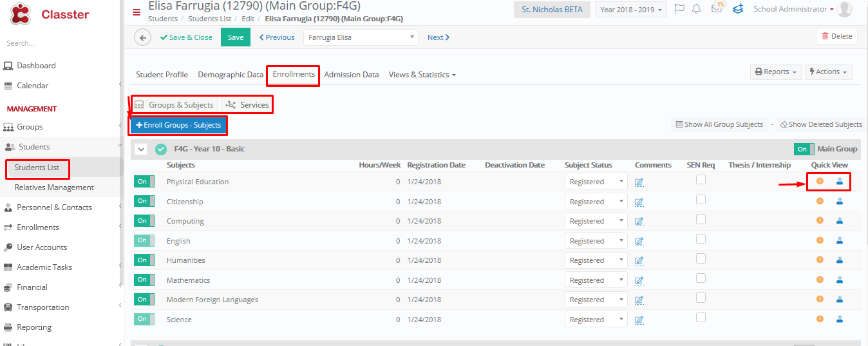The height and width of the screenshot is (346, 868).
Task: Toggle the hamburger menu icon
Action: point(137,12)
